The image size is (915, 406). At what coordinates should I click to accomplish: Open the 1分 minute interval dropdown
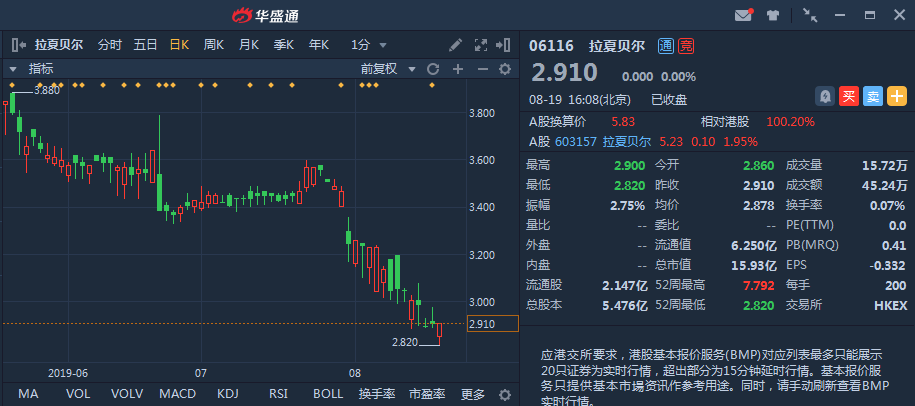pyautogui.click(x=367, y=44)
